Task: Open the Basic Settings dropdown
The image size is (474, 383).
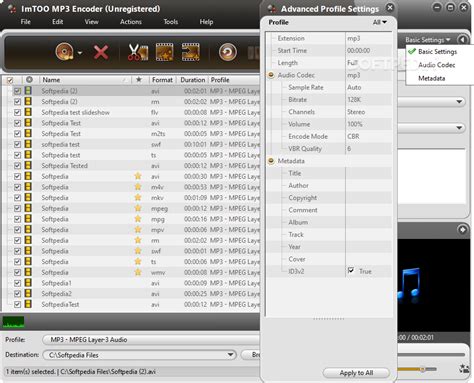Action: click(x=428, y=40)
